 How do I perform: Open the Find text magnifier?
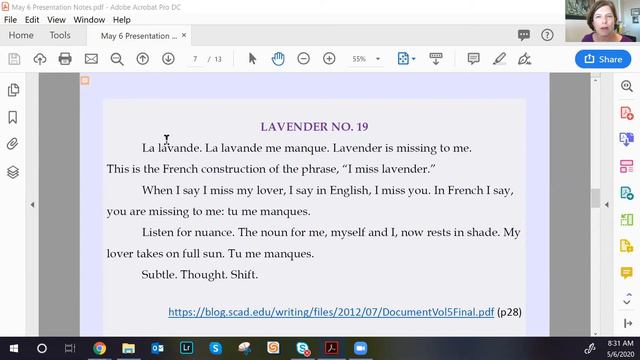(x=117, y=59)
